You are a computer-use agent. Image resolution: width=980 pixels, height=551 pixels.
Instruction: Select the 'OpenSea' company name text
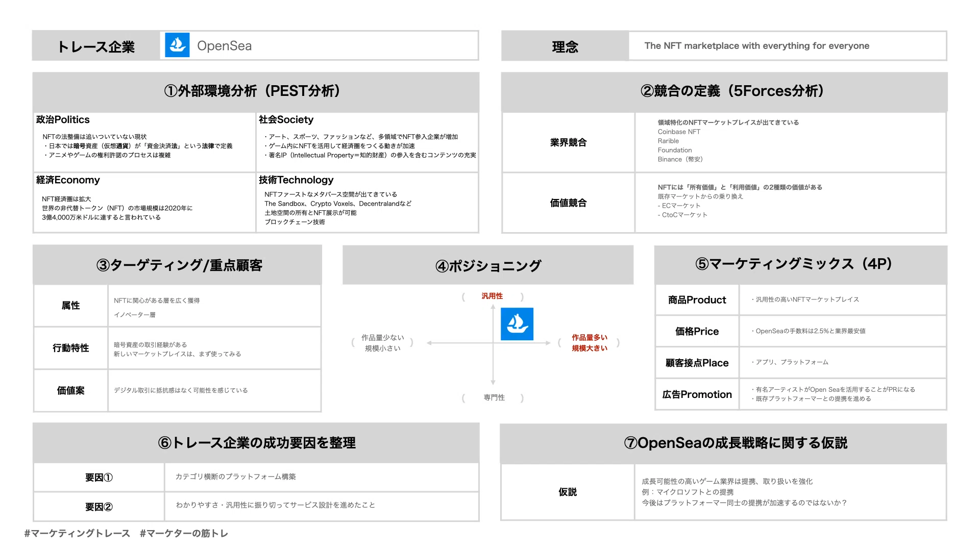tap(224, 46)
